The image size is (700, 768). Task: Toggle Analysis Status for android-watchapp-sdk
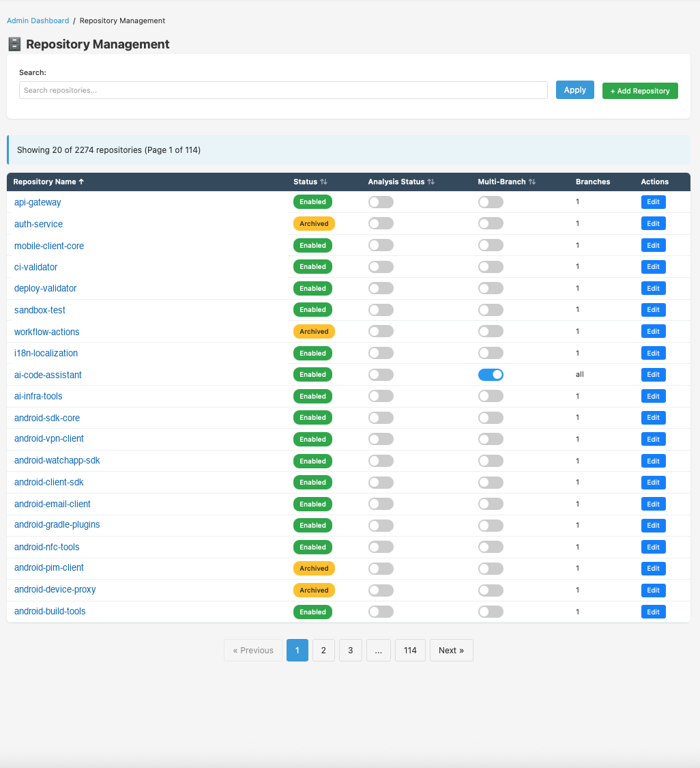(x=381, y=461)
